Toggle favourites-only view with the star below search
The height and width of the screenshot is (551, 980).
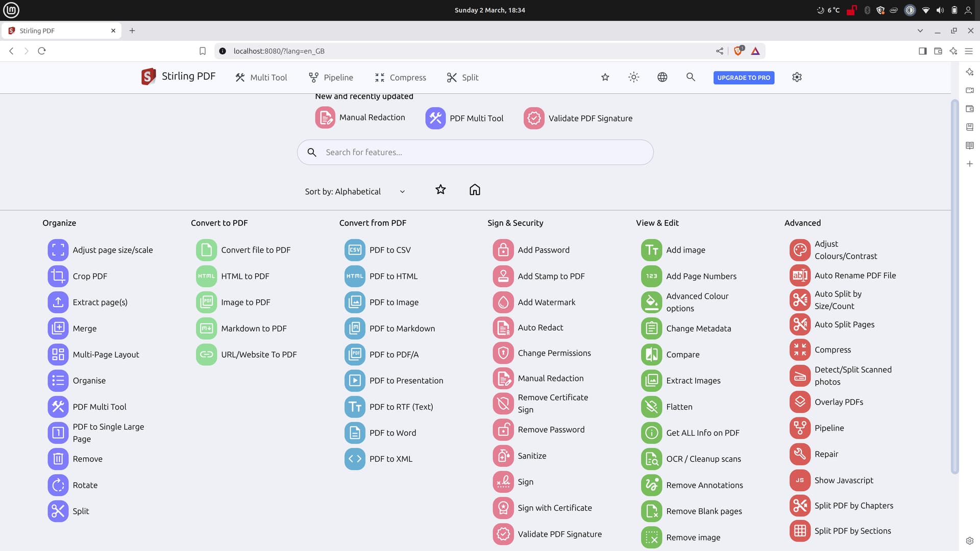point(440,190)
